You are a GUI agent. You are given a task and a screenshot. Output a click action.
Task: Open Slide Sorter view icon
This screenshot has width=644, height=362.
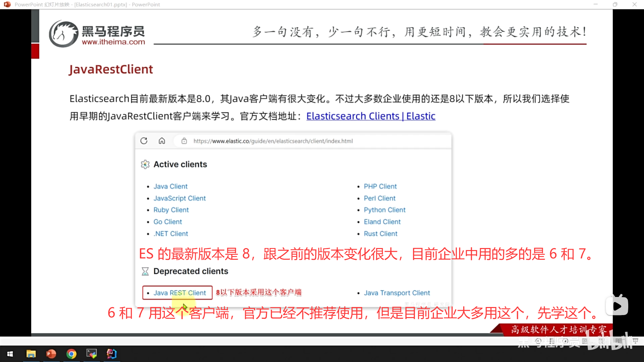coord(602,341)
